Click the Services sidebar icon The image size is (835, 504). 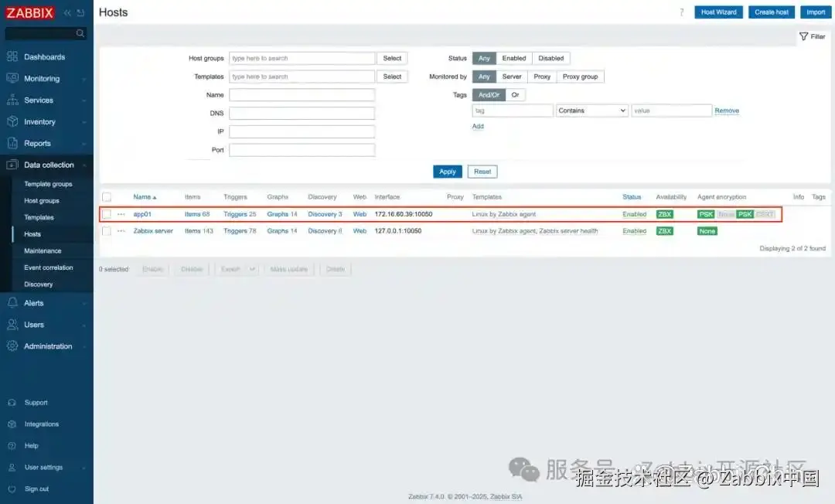point(12,100)
